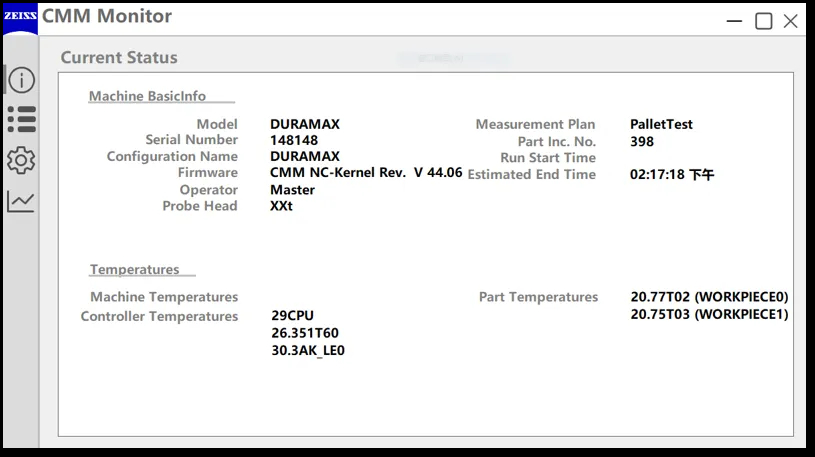Minimize the CMM Monitor window
The height and width of the screenshot is (457, 815).
734,21
